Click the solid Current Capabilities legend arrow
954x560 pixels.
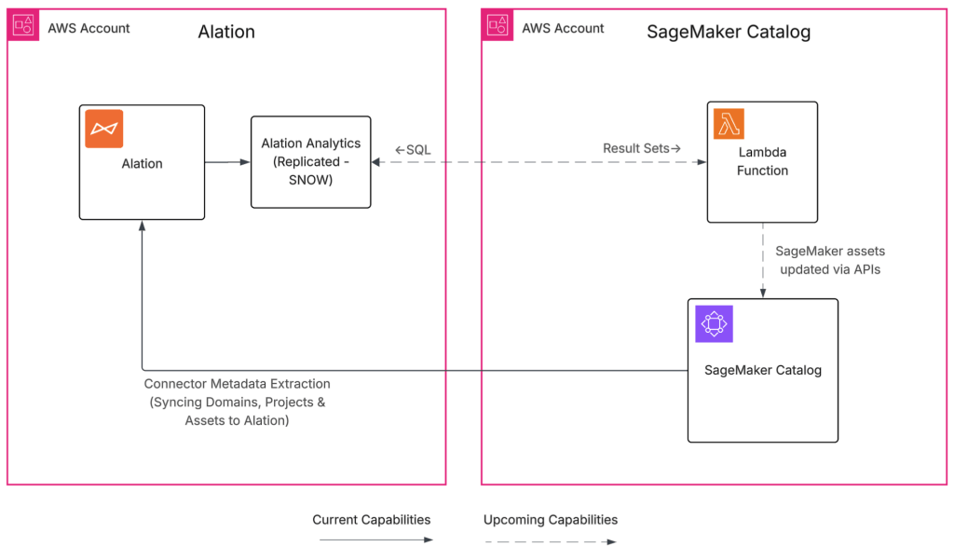[372, 540]
